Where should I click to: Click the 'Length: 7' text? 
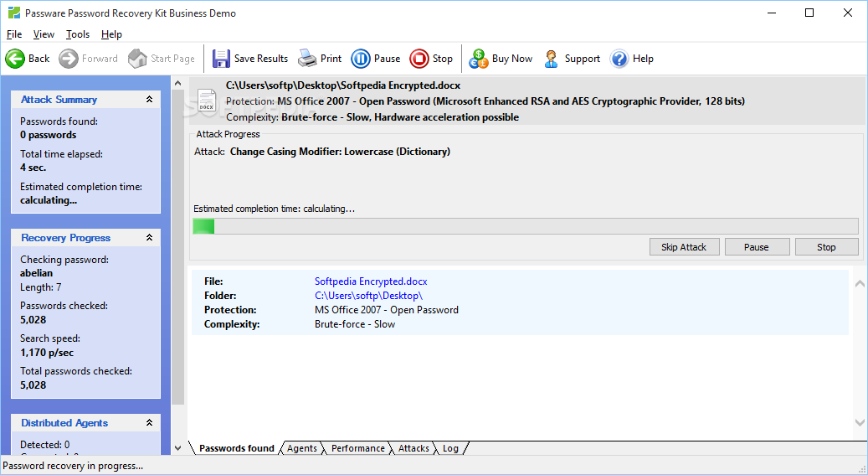pos(40,287)
